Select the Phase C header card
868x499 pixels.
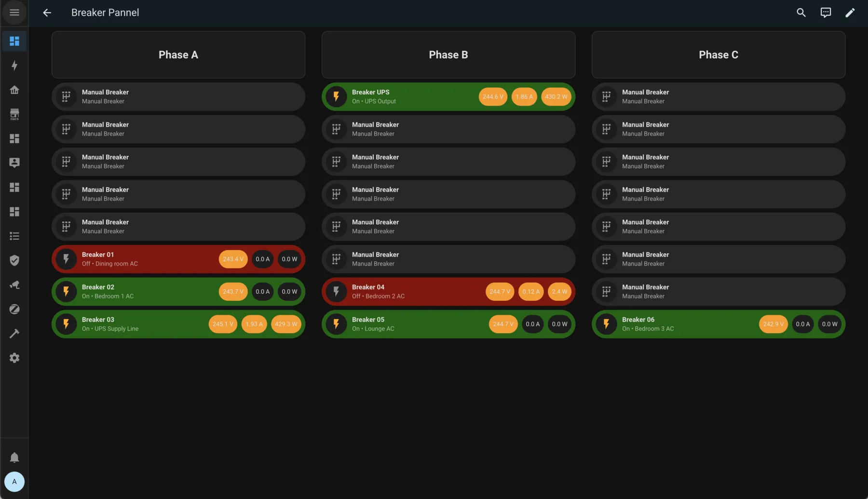719,54
